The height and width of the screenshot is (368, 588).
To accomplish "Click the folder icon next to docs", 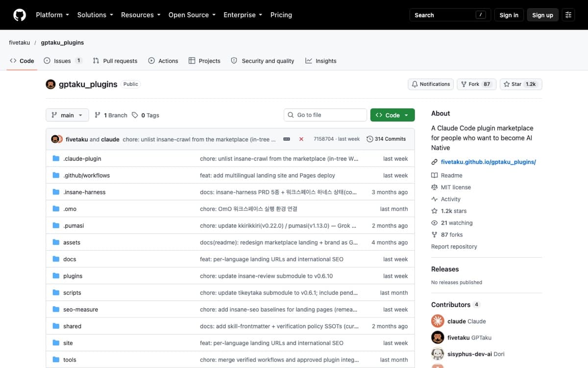I will 56,259.
